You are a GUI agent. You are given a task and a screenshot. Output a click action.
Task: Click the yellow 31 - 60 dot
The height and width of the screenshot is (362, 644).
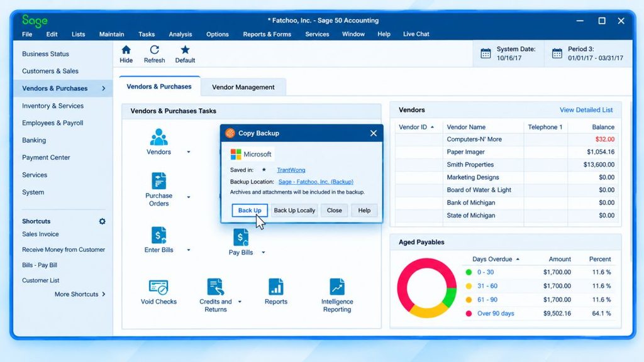click(x=469, y=286)
